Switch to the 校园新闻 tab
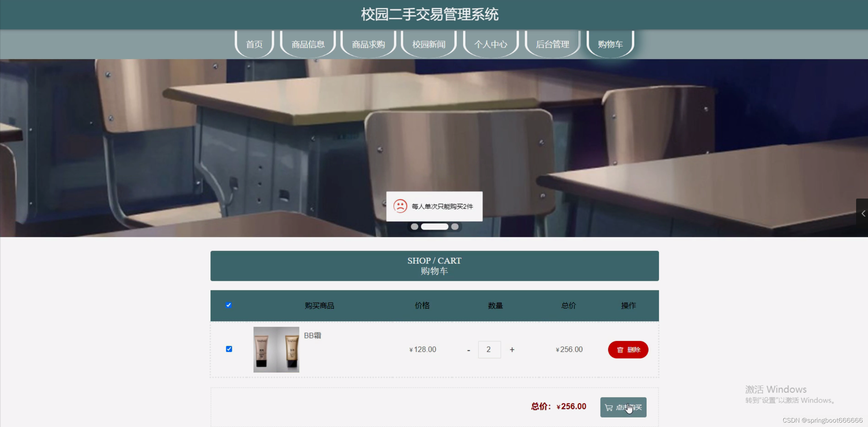868x427 pixels. tap(429, 44)
